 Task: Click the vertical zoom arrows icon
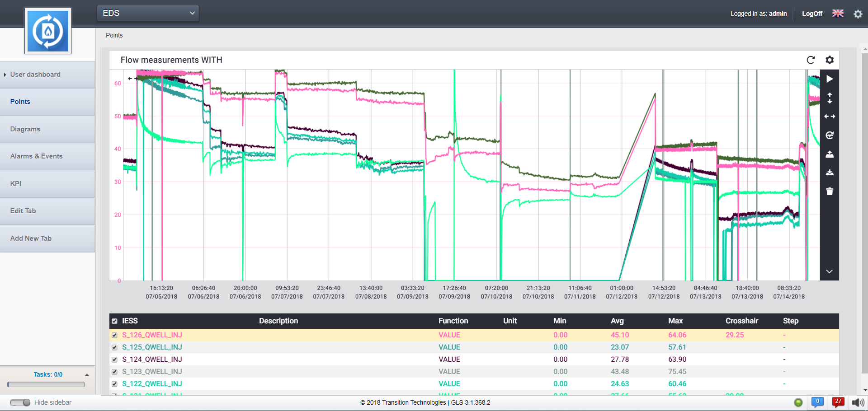[830, 98]
